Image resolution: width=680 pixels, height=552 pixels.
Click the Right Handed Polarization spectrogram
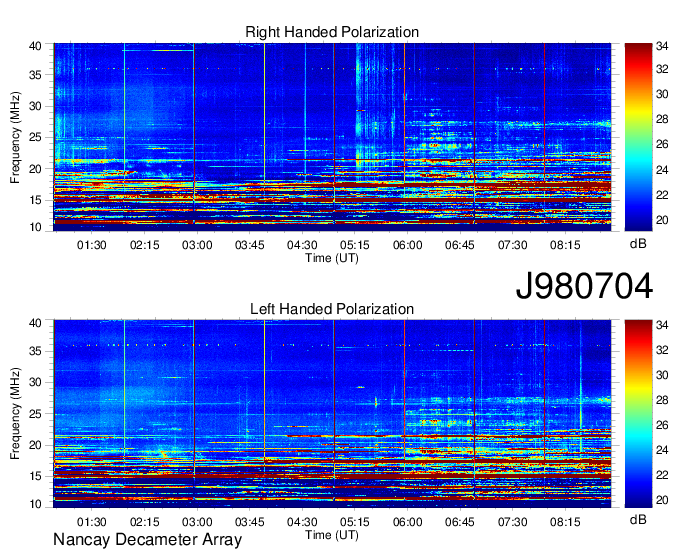pos(332,137)
